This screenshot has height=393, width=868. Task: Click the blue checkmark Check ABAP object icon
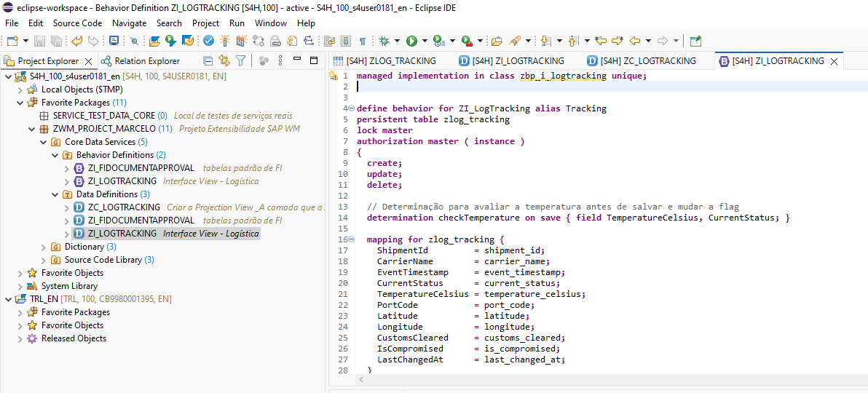pos(208,41)
